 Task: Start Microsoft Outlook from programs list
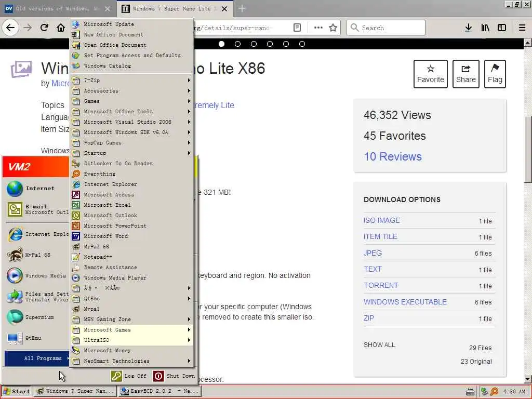pyautogui.click(x=131, y=215)
